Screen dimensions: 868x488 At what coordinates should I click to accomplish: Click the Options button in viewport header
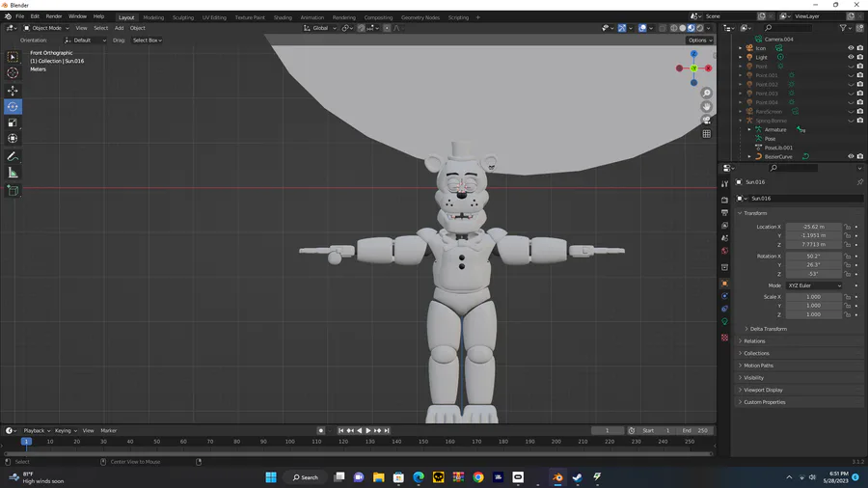point(699,41)
